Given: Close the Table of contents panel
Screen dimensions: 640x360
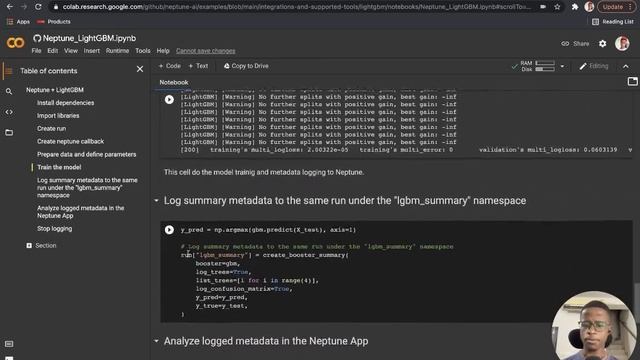Looking at the screenshot, I should coord(140,69).
